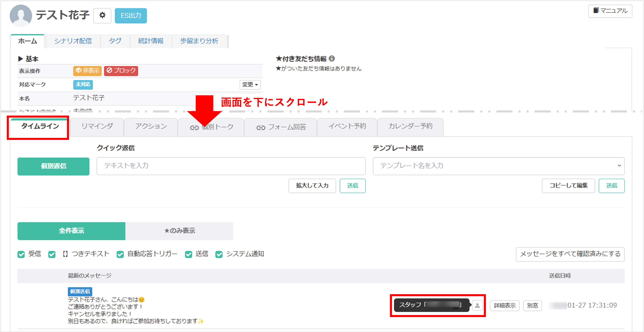The image size is (644, 332).
Task: Click the gear settings icon beside テスト花子
Action: click(102, 15)
